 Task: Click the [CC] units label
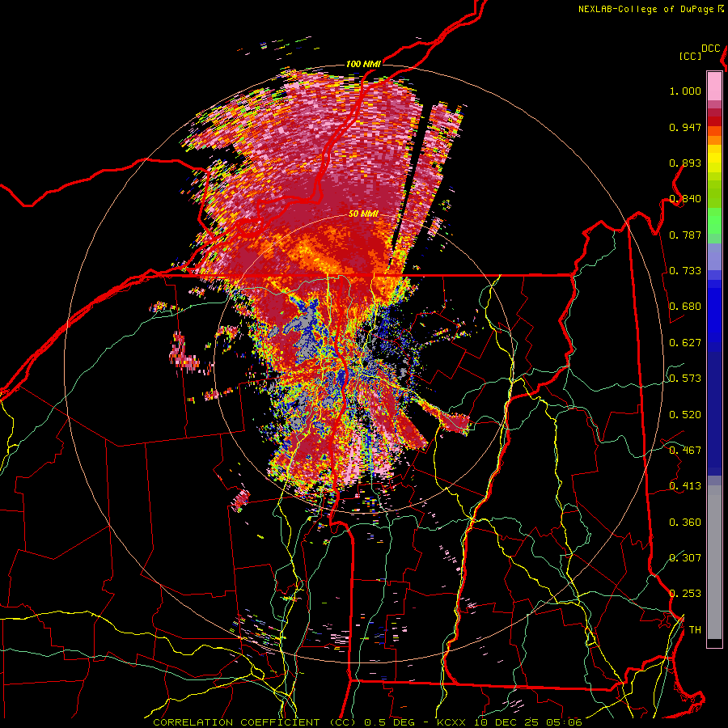click(x=691, y=56)
